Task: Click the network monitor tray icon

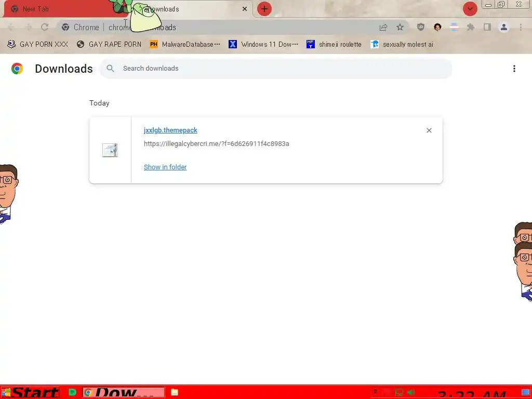Action: click(400, 393)
